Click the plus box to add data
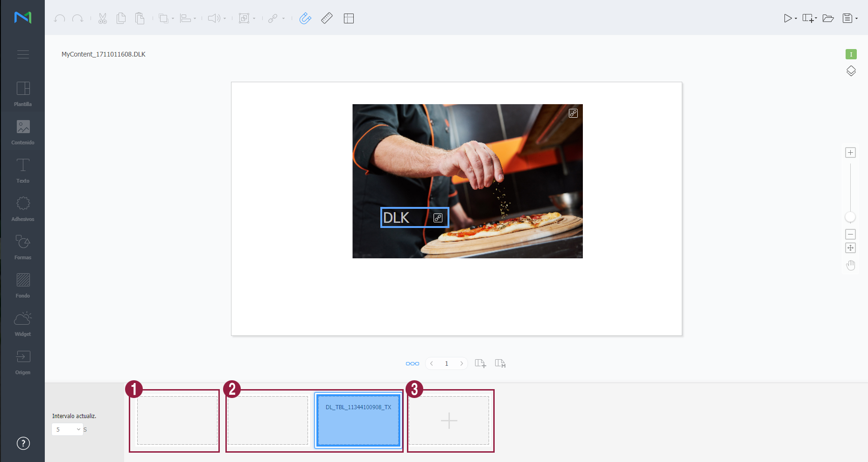This screenshot has height=462, width=868. click(x=449, y=420)
